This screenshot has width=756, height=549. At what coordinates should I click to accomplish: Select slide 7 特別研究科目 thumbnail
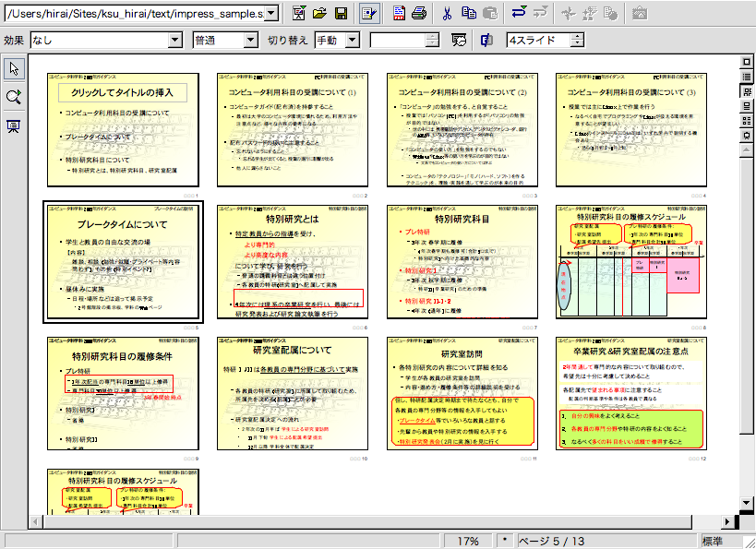pos(462,262)
